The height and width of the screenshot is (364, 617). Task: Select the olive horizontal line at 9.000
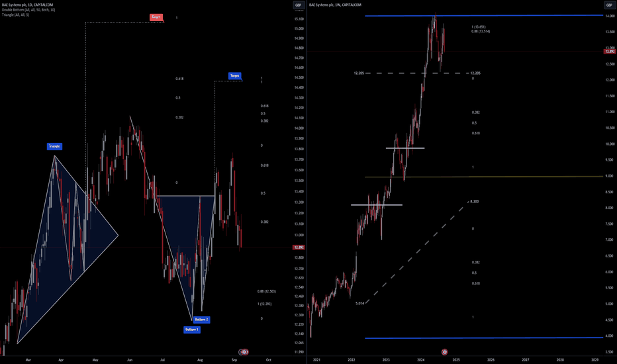click(x=484, y=177)
